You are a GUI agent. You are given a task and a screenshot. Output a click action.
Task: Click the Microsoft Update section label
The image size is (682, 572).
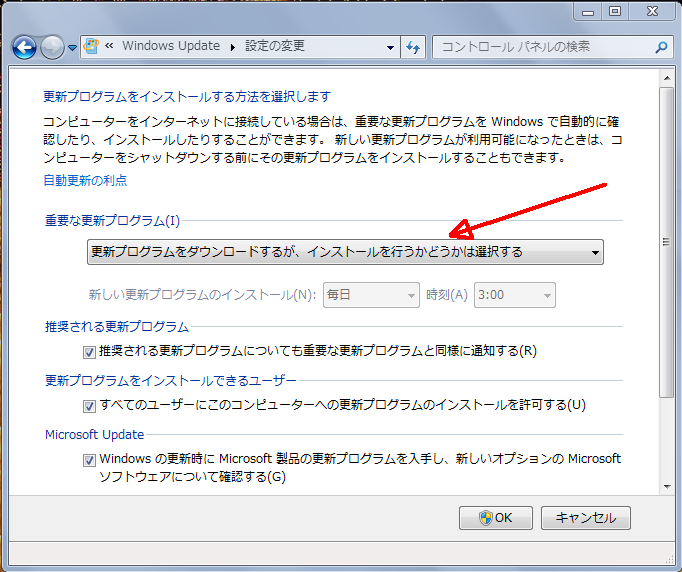click(94, 435)
